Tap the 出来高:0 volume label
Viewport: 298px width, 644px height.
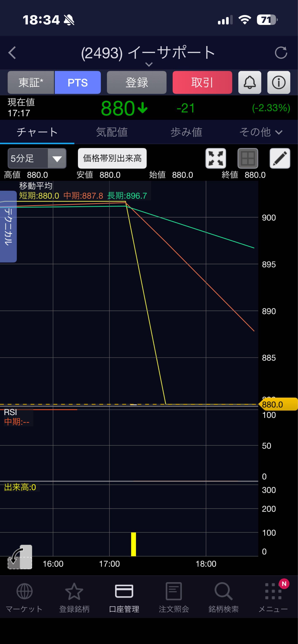pyautogui.click(x=20, y=487)
